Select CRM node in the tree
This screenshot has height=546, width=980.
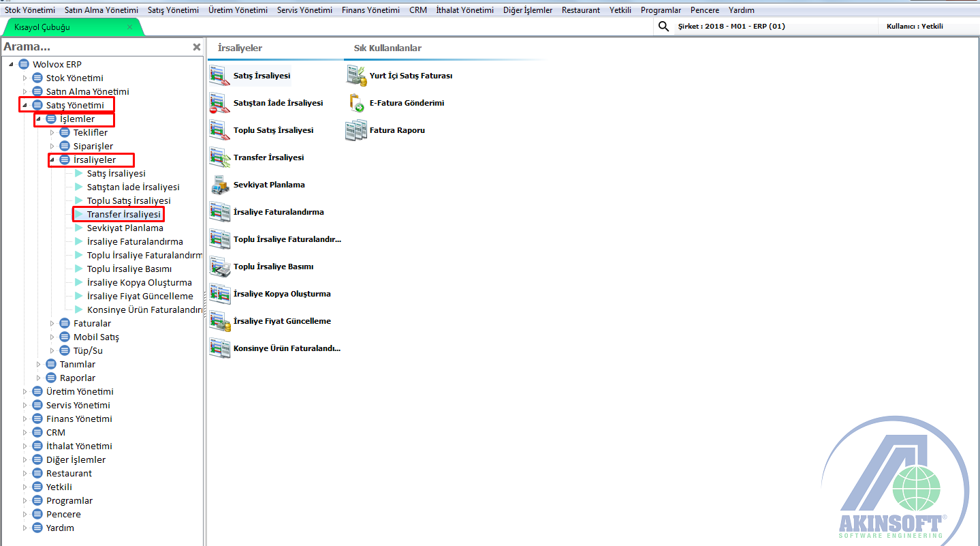(56, 432)
